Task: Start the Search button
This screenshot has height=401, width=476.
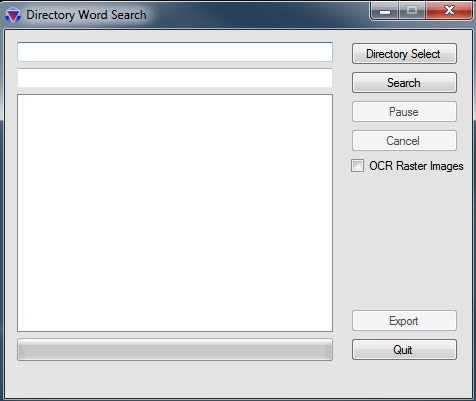Action: pos(404,83)
